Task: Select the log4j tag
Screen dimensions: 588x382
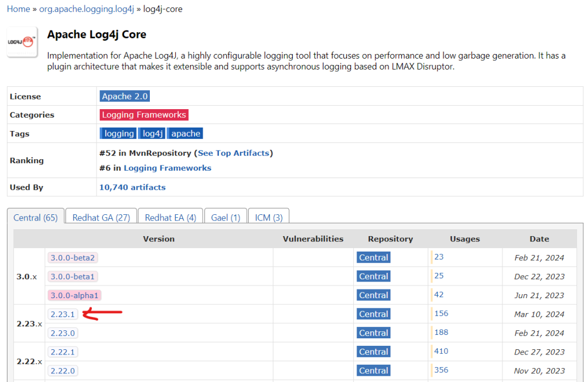Action: [x=153, y=133]
